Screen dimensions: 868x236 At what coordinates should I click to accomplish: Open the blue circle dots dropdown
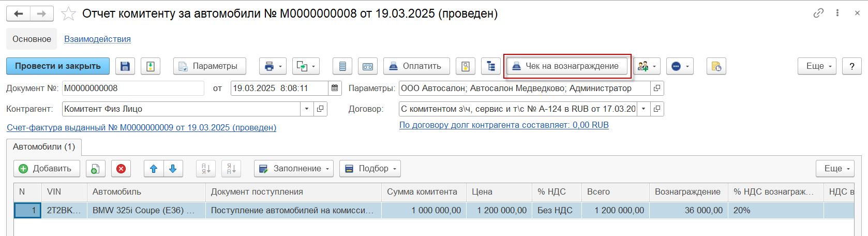pos(680,66)
